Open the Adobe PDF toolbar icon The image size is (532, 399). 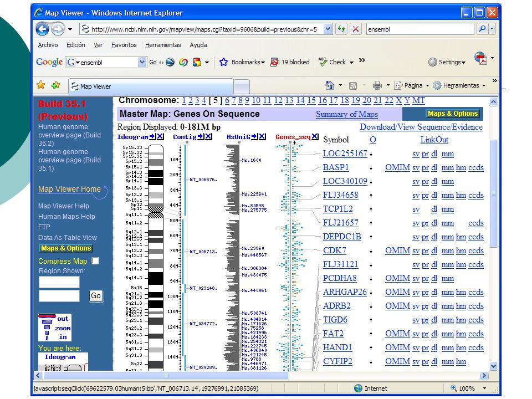pyautogui.click(x=481, y=58)
